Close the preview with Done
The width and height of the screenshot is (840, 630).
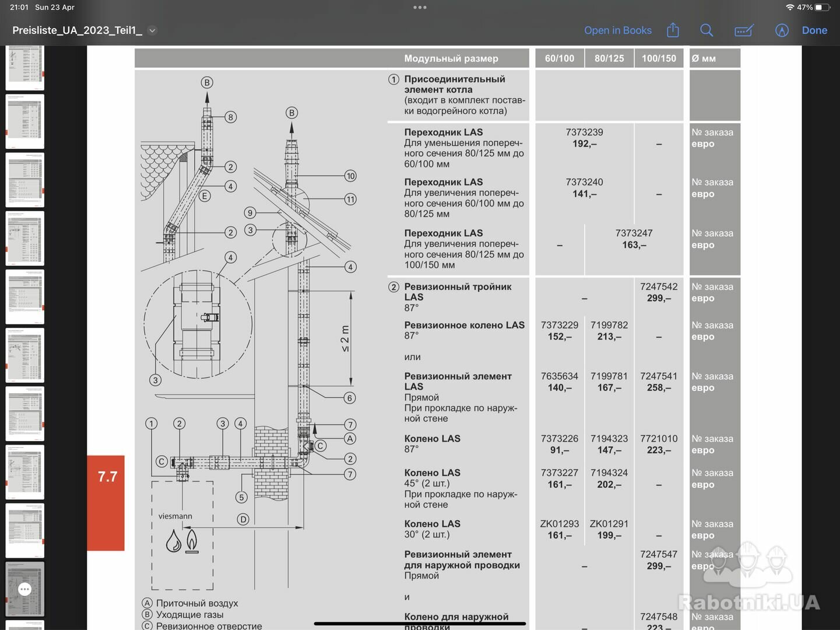(814, 30)
